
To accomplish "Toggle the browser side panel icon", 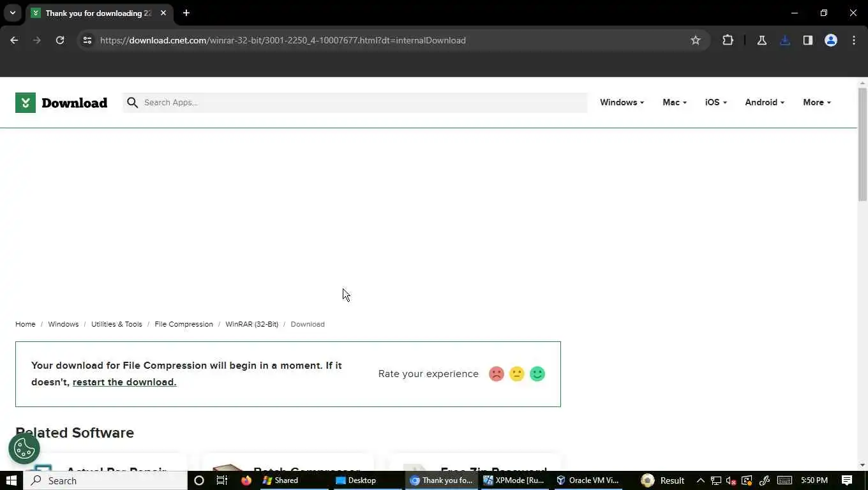I will (x=808, y=40).
